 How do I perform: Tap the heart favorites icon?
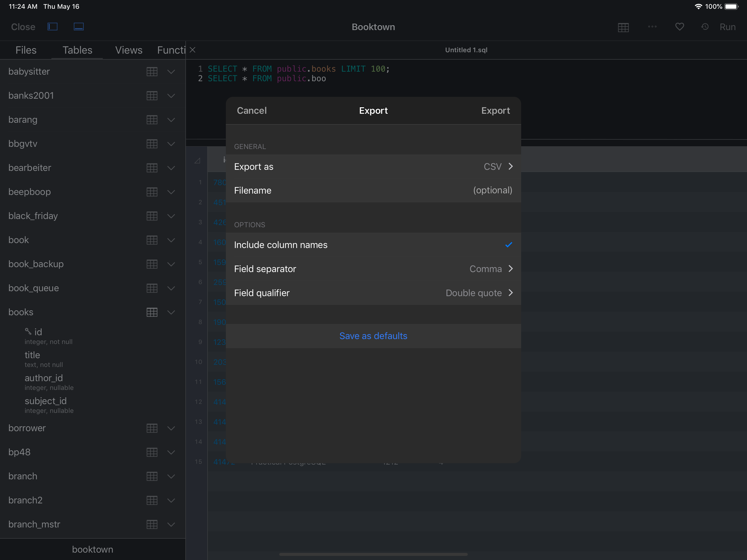679,27
